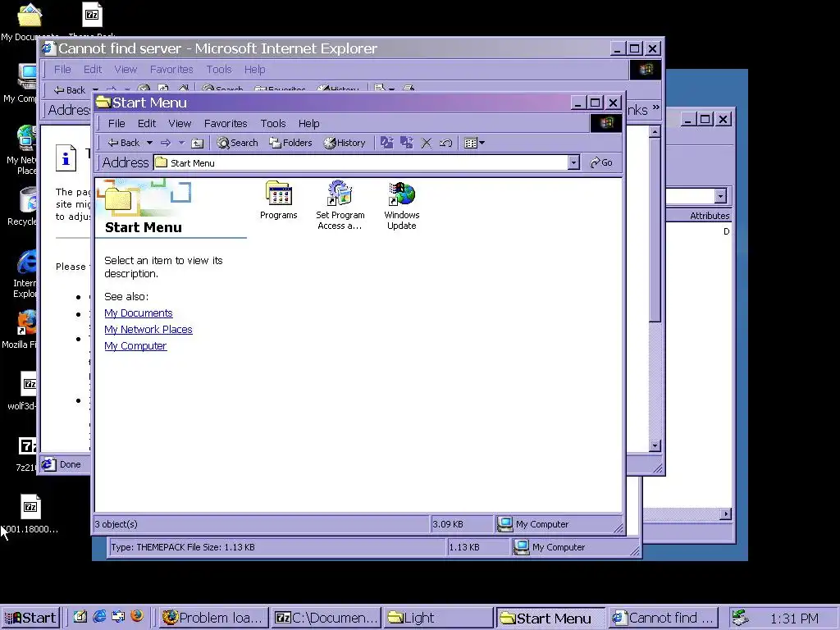Click the Delete X toolbar icon
The height and width of the screenshot is (630, 840).
tap(427, 143)
